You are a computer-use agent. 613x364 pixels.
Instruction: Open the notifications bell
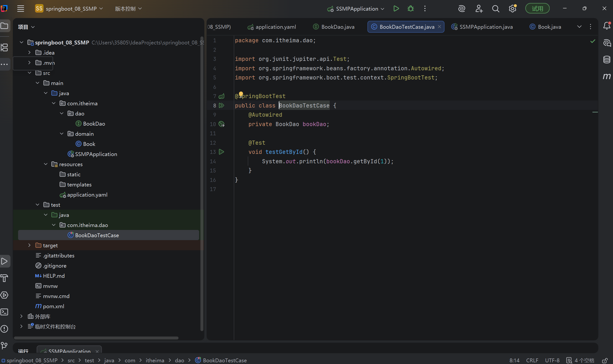[x=607, y=26]
